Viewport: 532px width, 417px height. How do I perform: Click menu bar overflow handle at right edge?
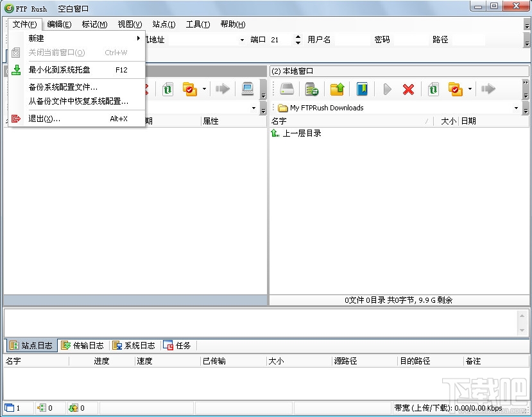pos(527,24)
